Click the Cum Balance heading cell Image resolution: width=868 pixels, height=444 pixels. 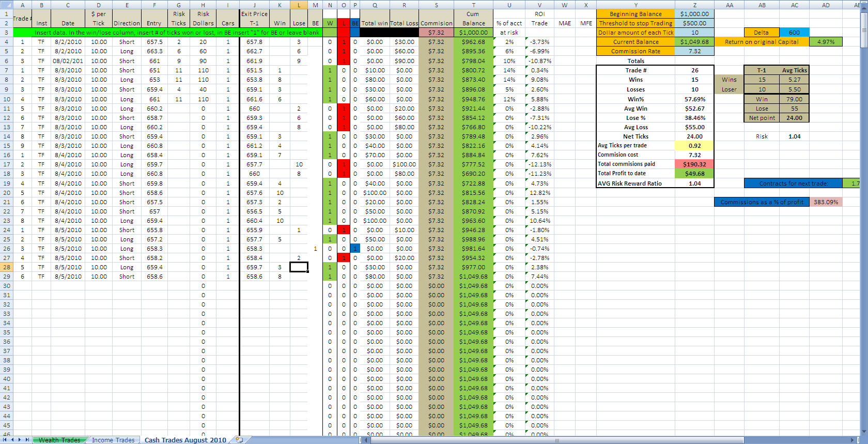coord(473,19)
